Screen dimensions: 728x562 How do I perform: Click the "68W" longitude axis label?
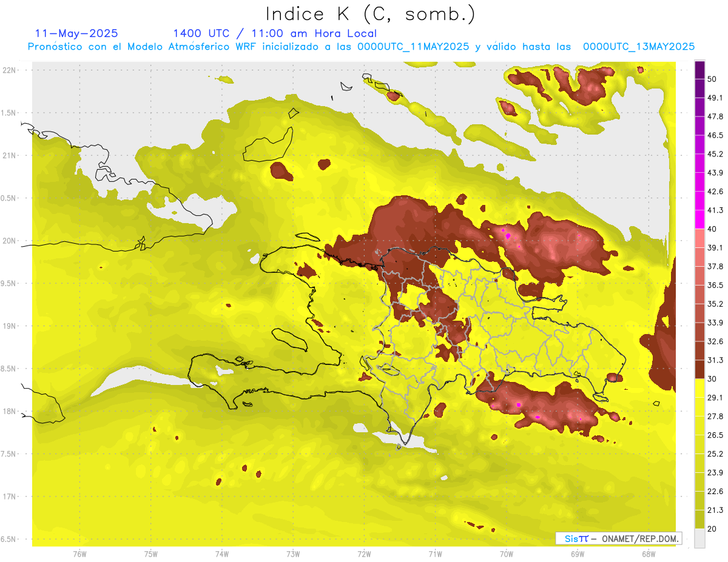(649, 554)
